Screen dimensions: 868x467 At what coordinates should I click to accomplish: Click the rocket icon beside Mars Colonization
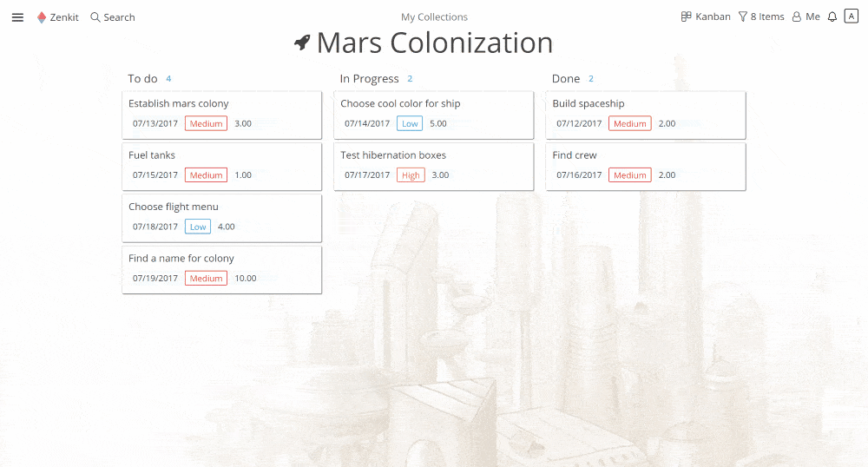[302, 42]
